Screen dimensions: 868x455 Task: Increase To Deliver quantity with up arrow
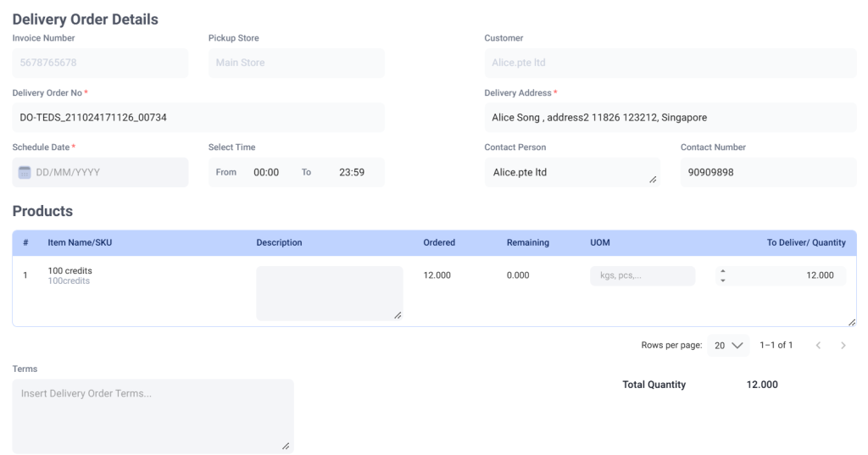723,271
